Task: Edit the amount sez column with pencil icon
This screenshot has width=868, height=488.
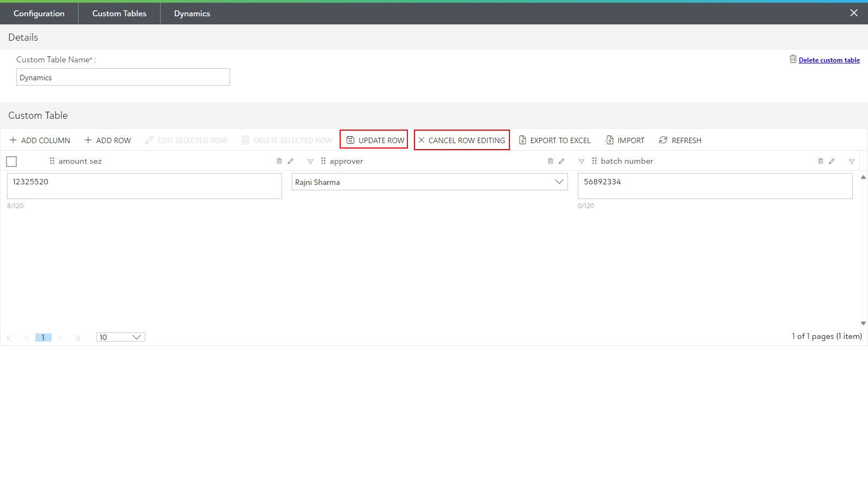Action: 290,161
